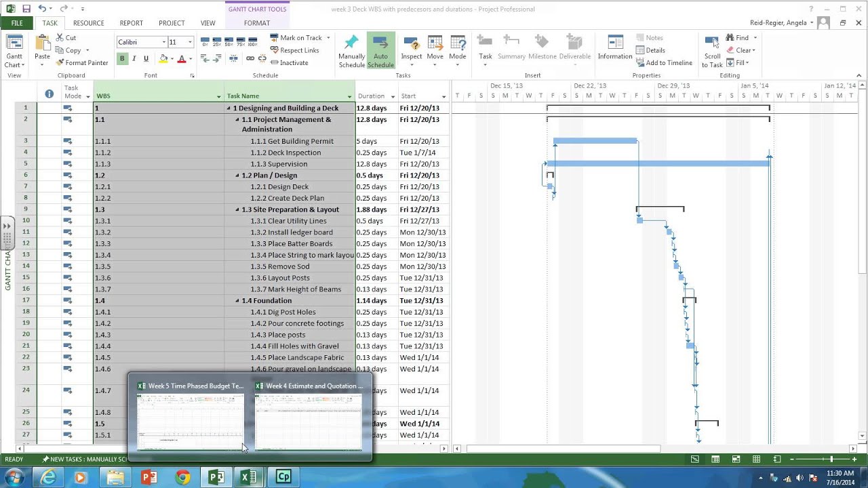This screenshot has height=488, width=868.
Task: Outdent the selected task
Action: 205,59
